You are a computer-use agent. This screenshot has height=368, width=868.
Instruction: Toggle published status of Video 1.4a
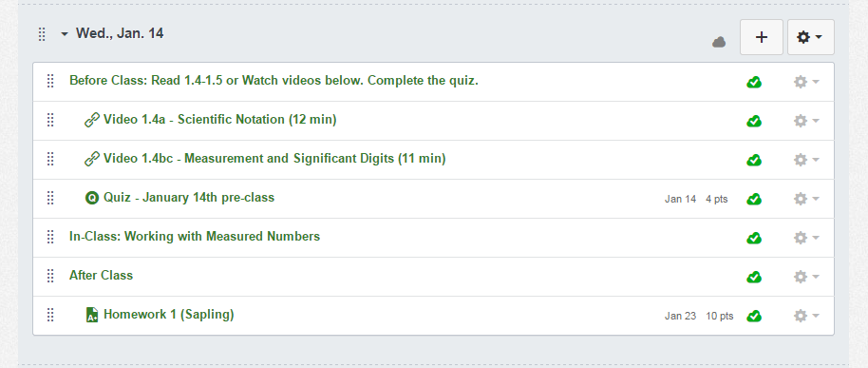pos(753,121)
